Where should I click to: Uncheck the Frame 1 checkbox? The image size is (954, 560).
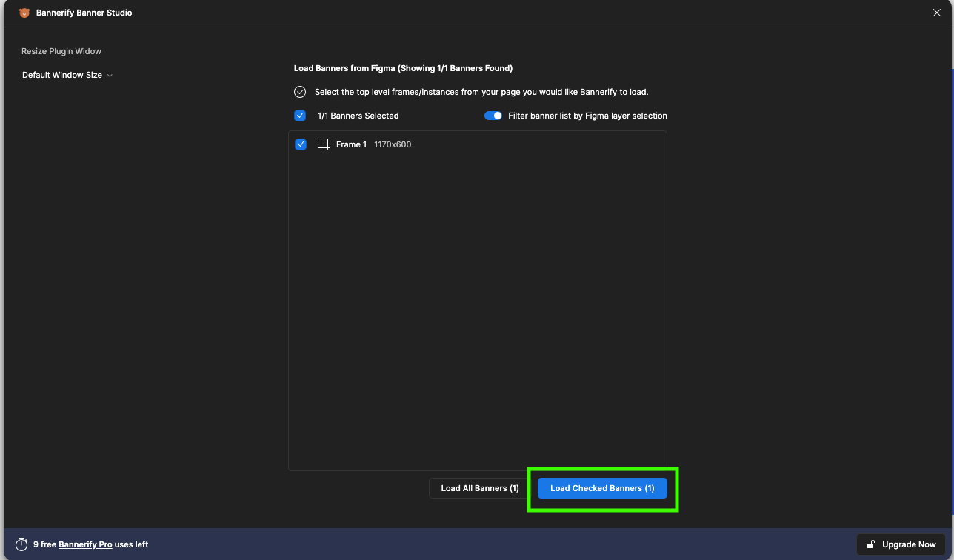[x=301, y=144]
